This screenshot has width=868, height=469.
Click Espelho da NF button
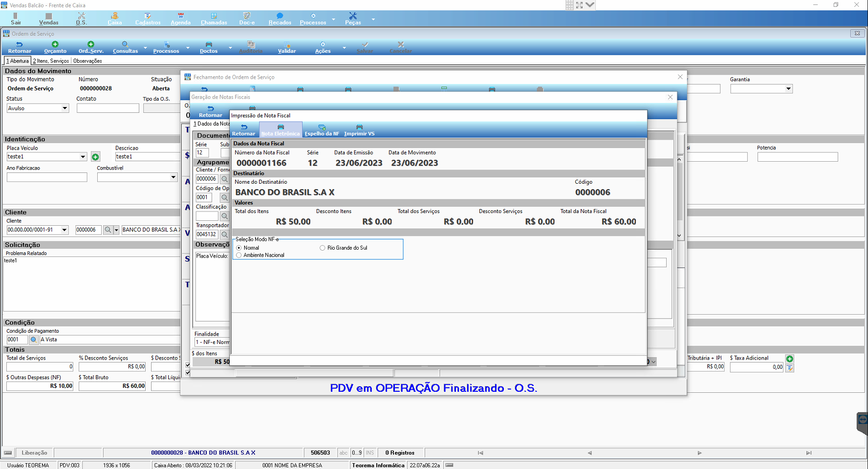coord(322,130)
